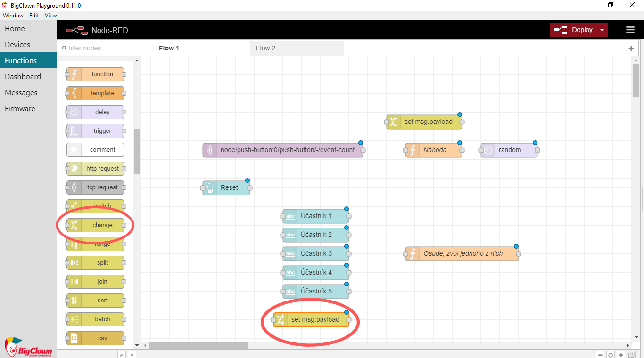Open the Window menu
This screenshot has height=358, width=644.
[x=13, y=16]
